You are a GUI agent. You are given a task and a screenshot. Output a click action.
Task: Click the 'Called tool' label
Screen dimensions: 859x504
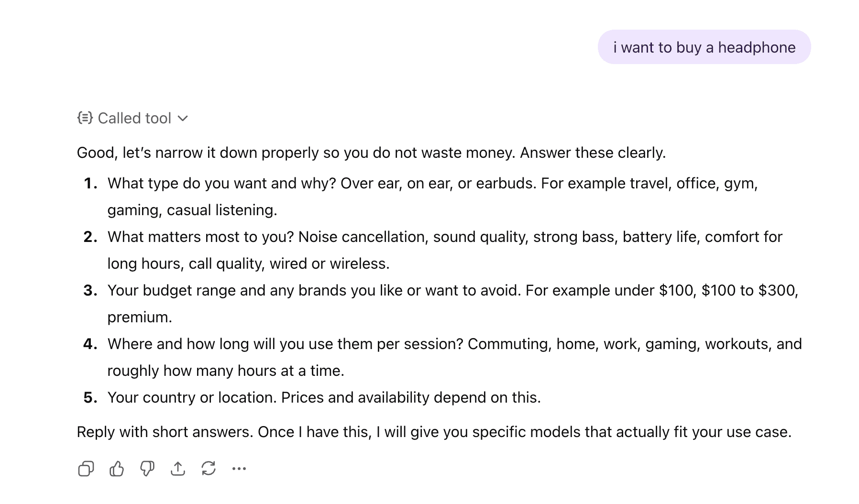pyautogui.click(x=134, y=118)
